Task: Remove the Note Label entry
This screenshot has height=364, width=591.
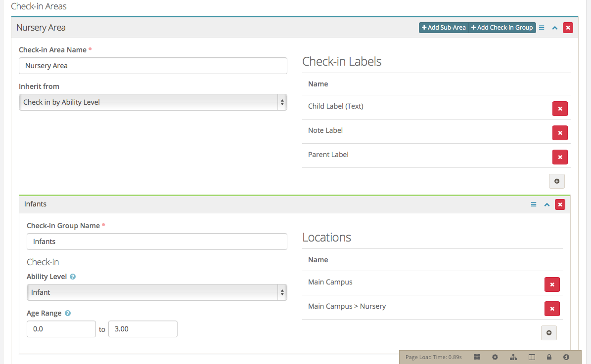Action: click(559, 132)
